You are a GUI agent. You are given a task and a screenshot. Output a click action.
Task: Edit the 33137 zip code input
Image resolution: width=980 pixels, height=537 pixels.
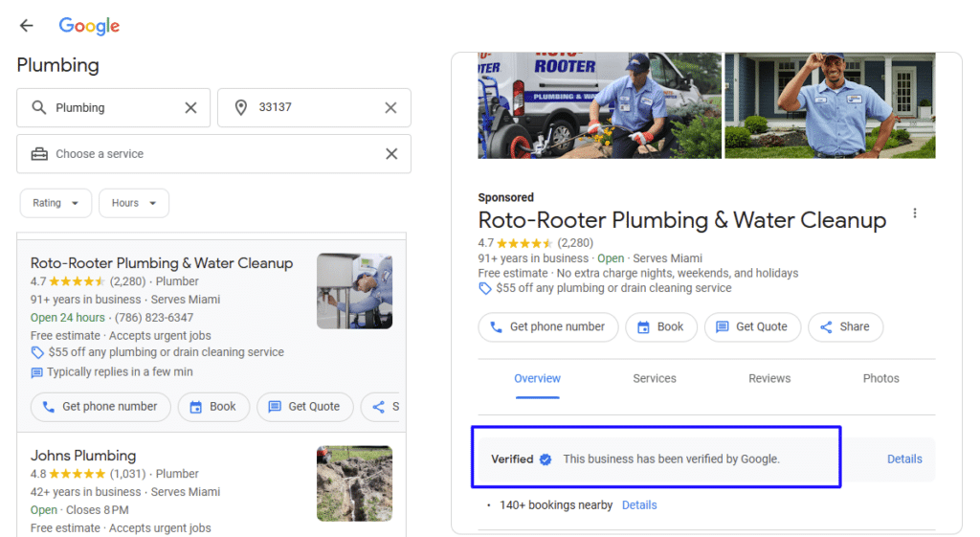314,107
